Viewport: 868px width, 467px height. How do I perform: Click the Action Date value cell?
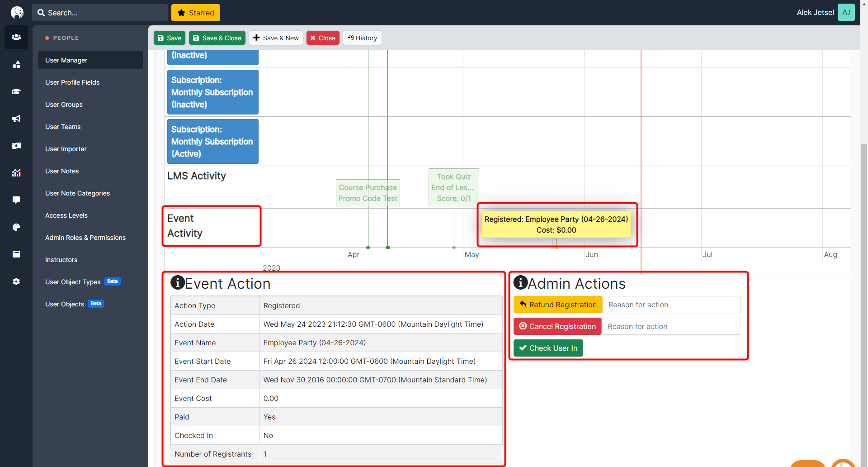click(381, 324)
